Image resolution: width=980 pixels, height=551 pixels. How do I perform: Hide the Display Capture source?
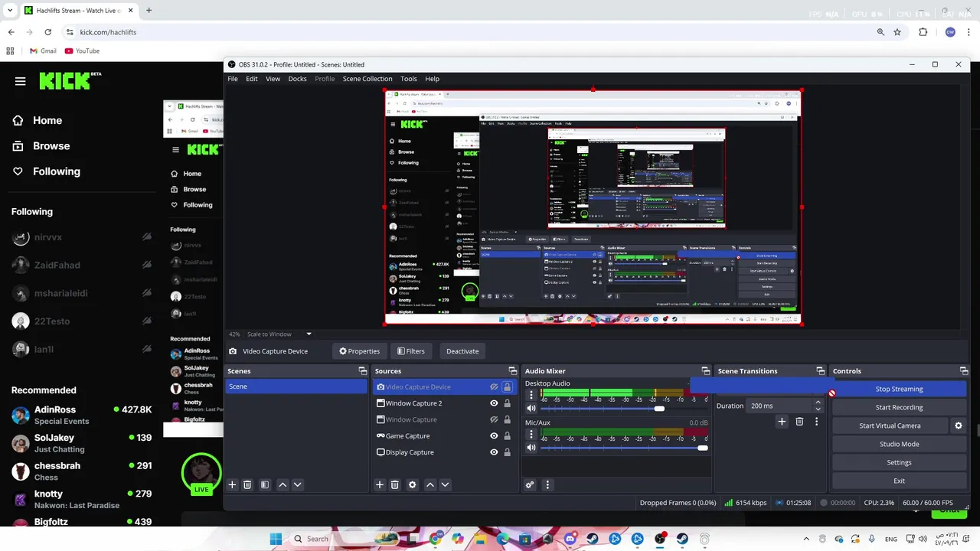(x=494, y=452)
